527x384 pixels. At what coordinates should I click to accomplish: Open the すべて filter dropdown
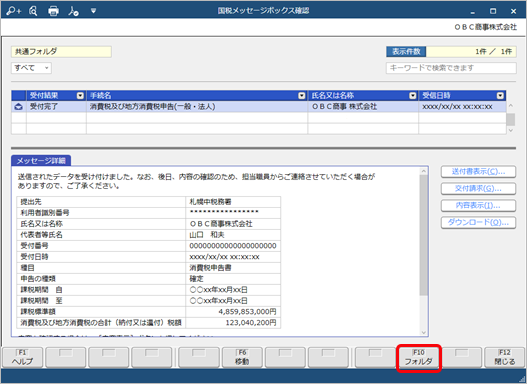[x=31, y=68]
